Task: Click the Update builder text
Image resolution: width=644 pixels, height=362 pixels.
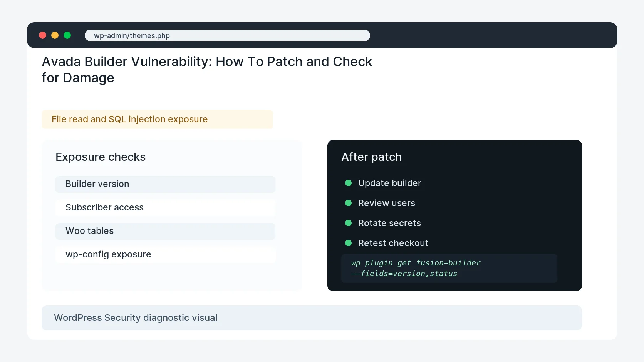Action: coord(389,183)
